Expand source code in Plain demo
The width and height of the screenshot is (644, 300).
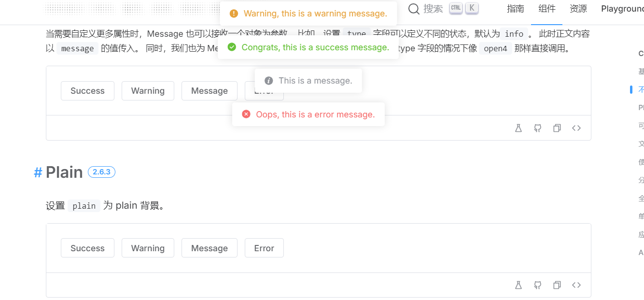click(576, 285)
